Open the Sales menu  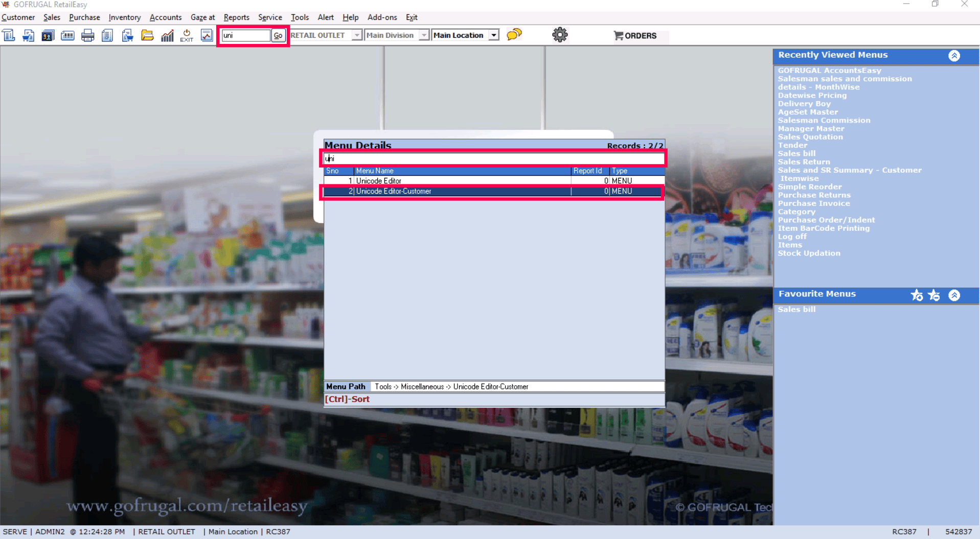(x=52, y=17)
